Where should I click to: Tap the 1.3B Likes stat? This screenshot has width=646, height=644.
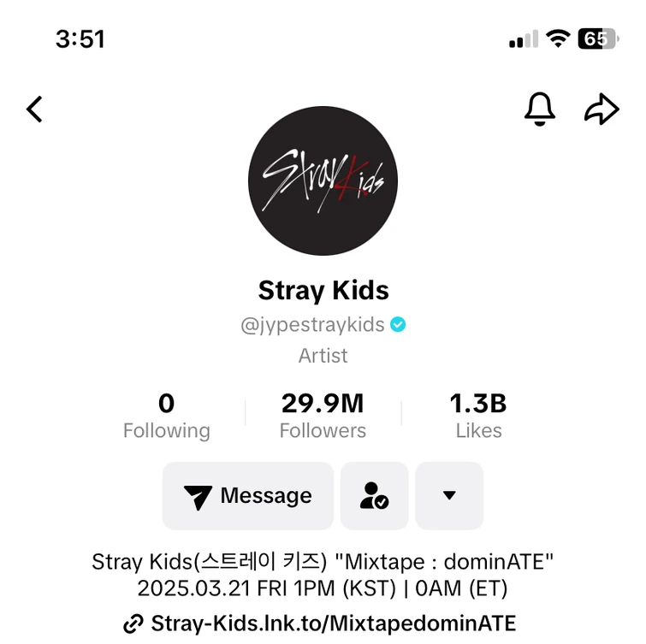coord(478,416)
